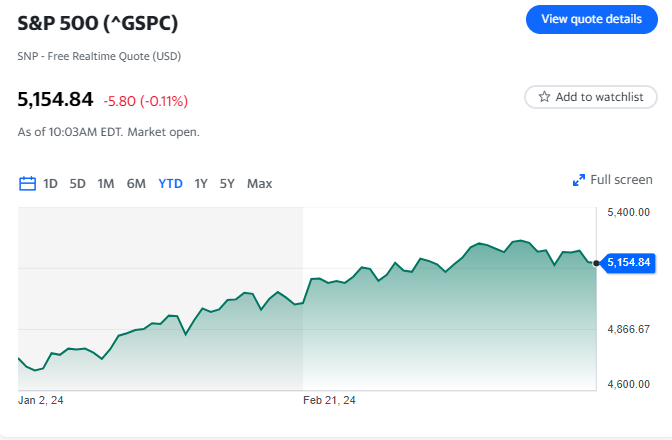Select the YTD time range

click(x=170, y=183)
